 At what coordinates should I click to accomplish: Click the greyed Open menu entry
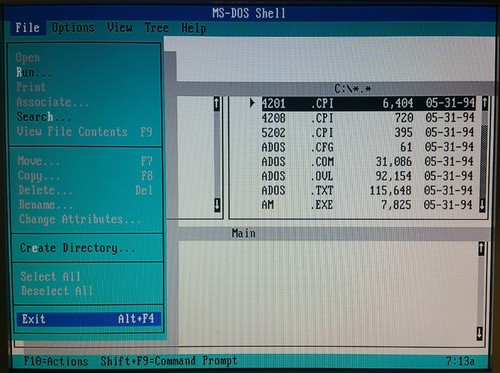tap(85, 58)
